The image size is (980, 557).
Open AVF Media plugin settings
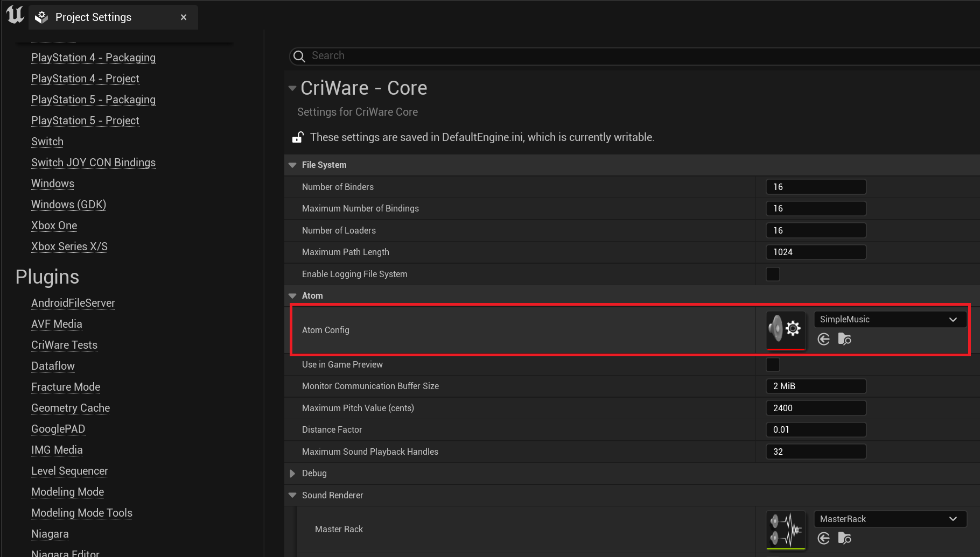point(57,324)
